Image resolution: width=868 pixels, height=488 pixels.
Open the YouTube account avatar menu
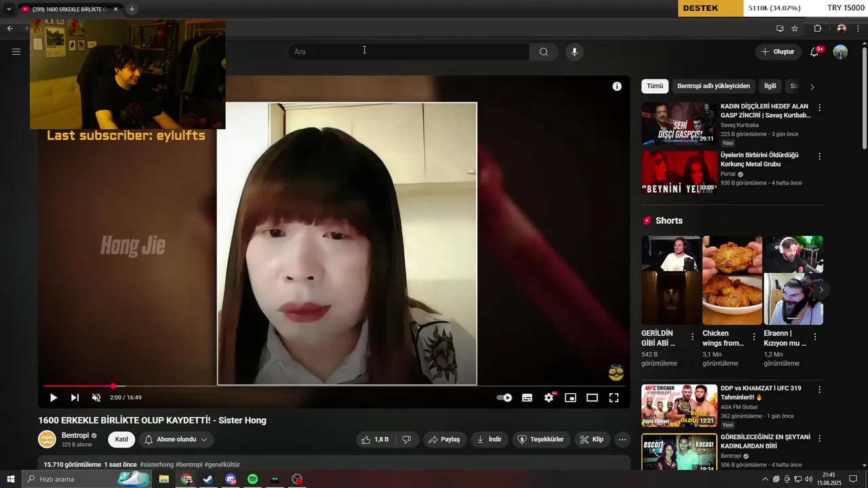(840, 52)
